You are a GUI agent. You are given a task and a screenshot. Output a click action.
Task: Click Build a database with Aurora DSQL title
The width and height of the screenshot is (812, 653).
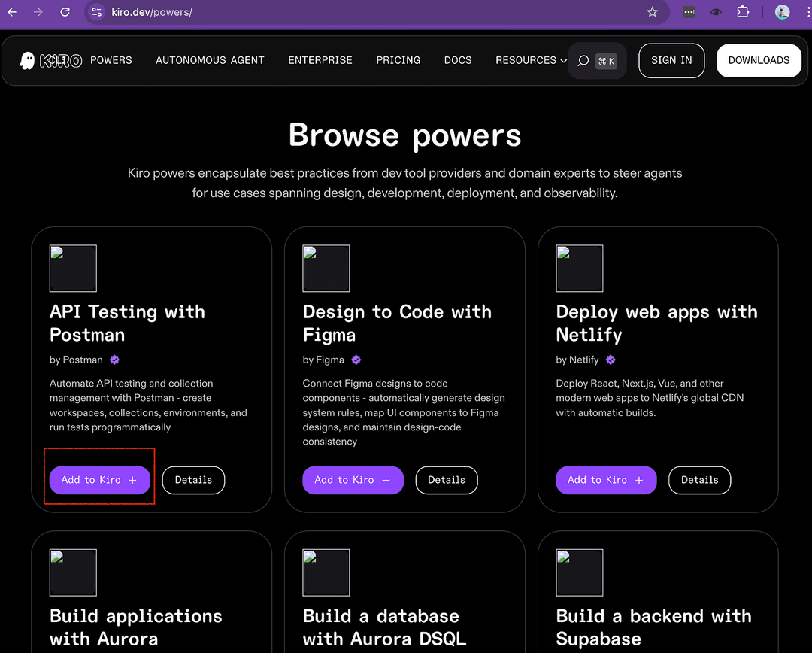tap(385, 627)
